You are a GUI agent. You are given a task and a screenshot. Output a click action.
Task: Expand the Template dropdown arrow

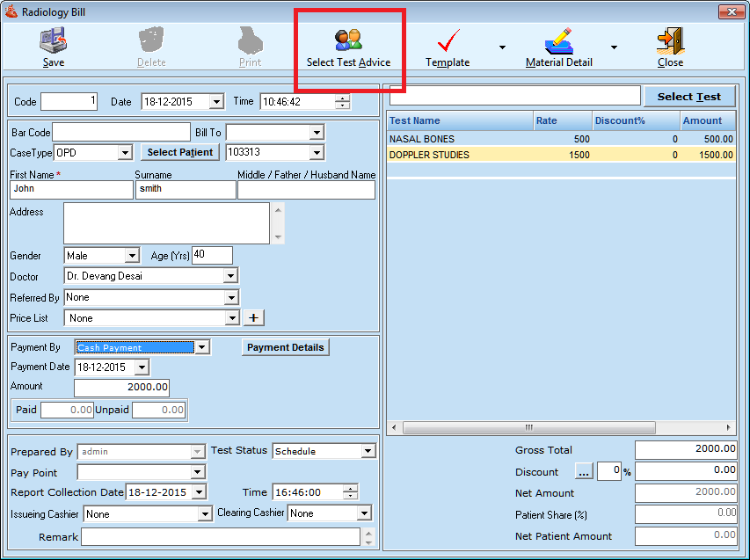502,47
